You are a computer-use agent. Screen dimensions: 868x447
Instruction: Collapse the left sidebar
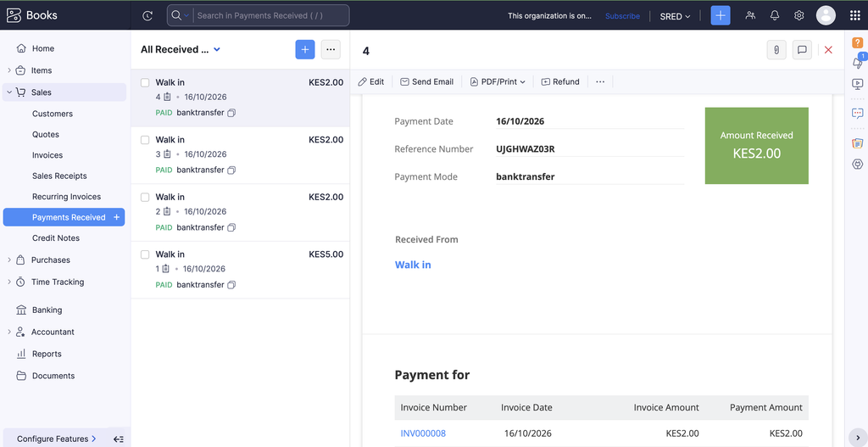coord(118,439)
